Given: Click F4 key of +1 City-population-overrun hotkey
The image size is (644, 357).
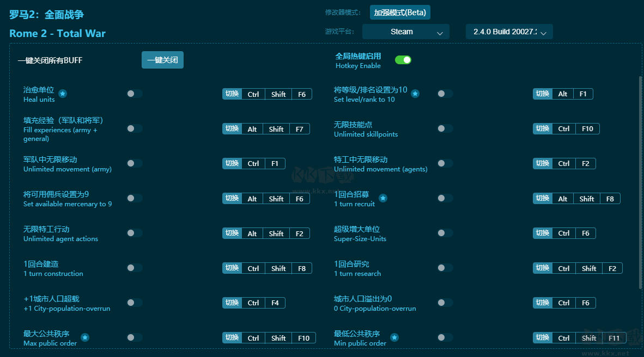Looking at the screenshot, I should coord(275,303).
